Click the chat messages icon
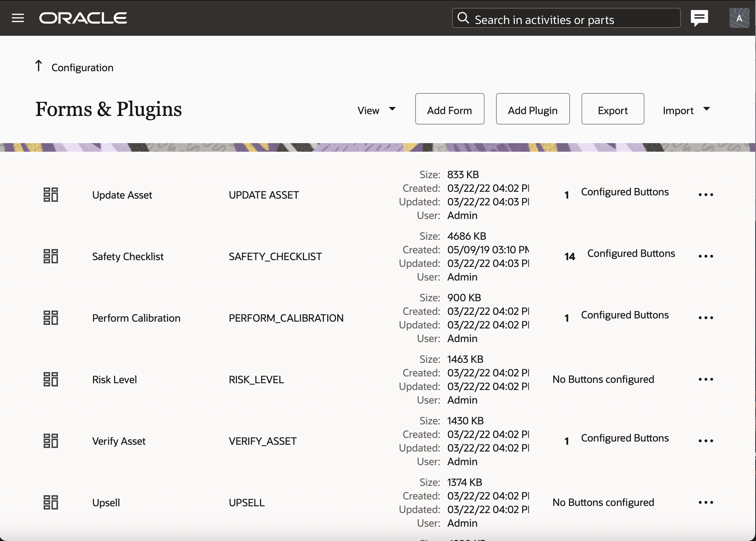Image resolution: width=756 pixels, height=541 pixels. [699, 18]
